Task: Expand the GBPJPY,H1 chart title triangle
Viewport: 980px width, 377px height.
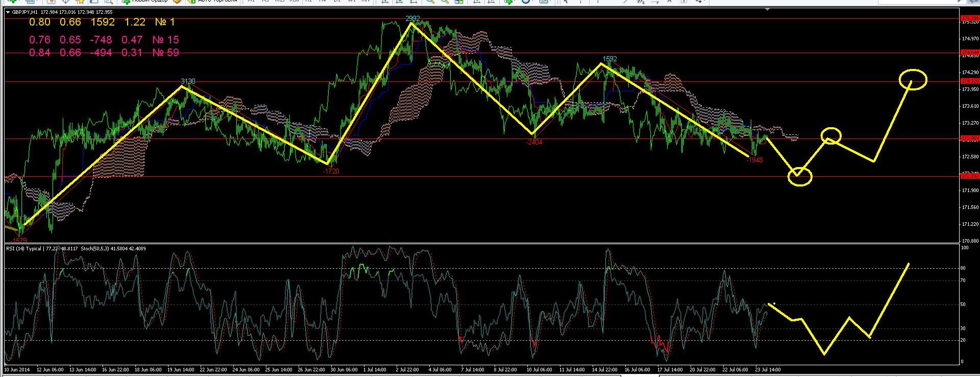Action: [8, 12]
